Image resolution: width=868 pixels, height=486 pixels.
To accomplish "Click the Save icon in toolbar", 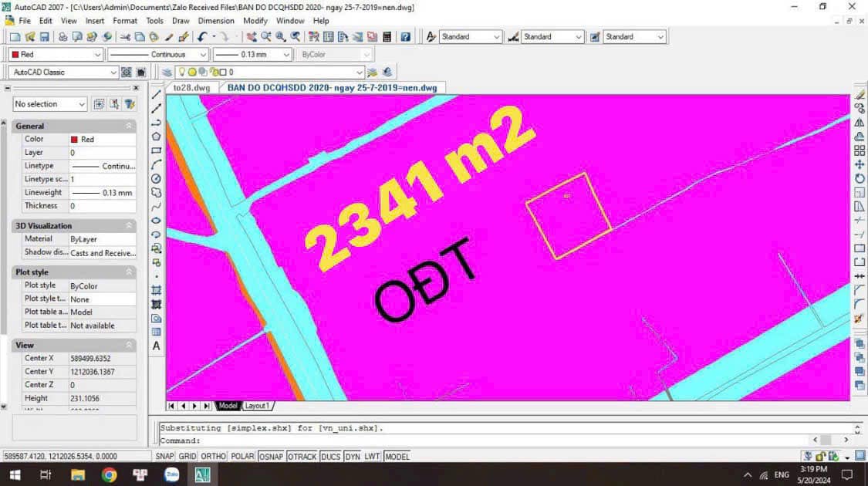I will [45, 37].
